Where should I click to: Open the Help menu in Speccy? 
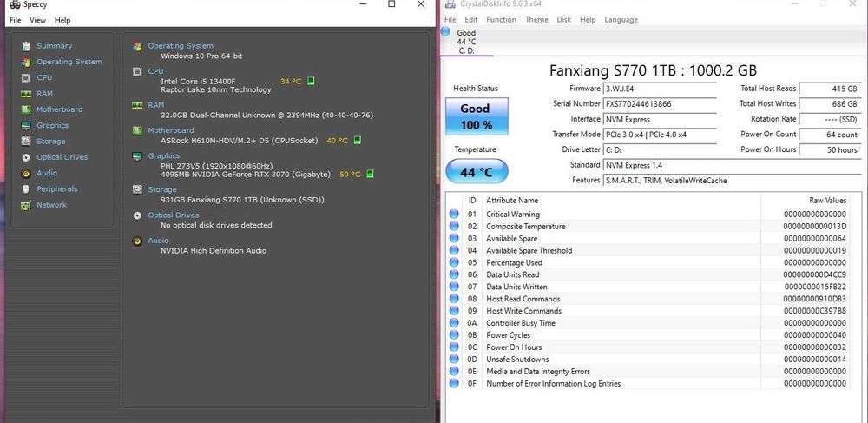tap(62, 20)
